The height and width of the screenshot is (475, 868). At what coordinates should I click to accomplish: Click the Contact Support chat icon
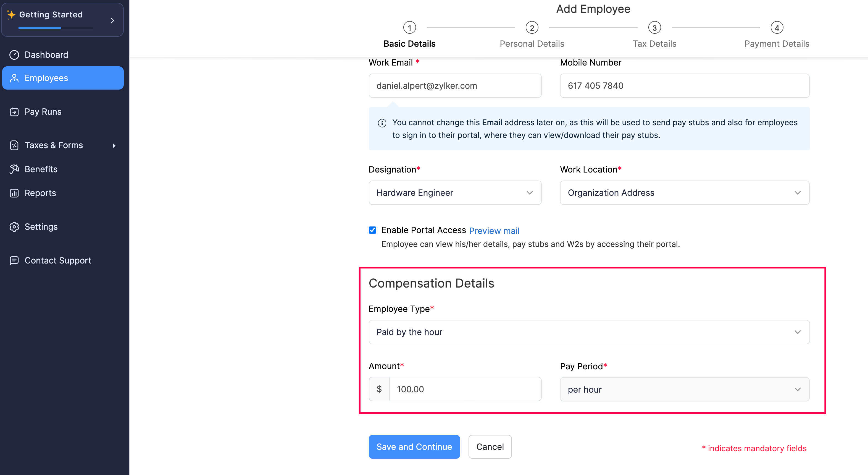tap(14, 260)
